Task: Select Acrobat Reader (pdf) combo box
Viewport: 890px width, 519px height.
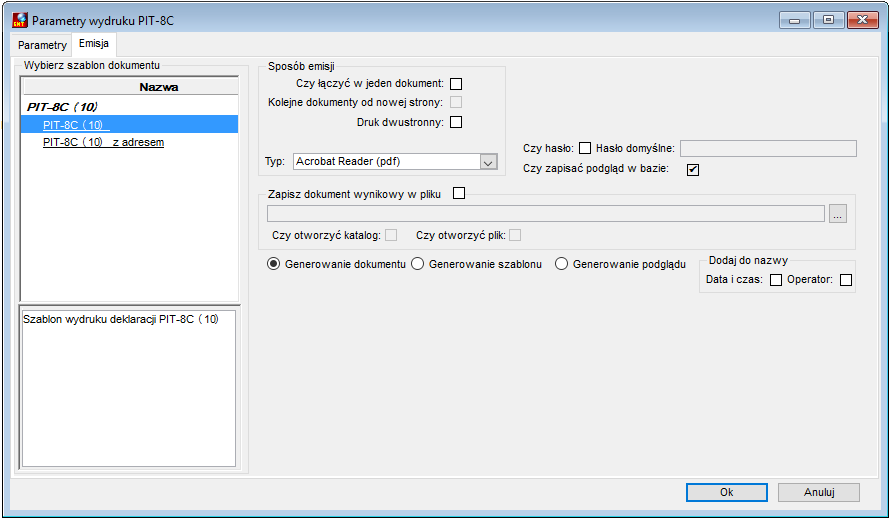Action: pyautogui.click(x=395, y=162)
